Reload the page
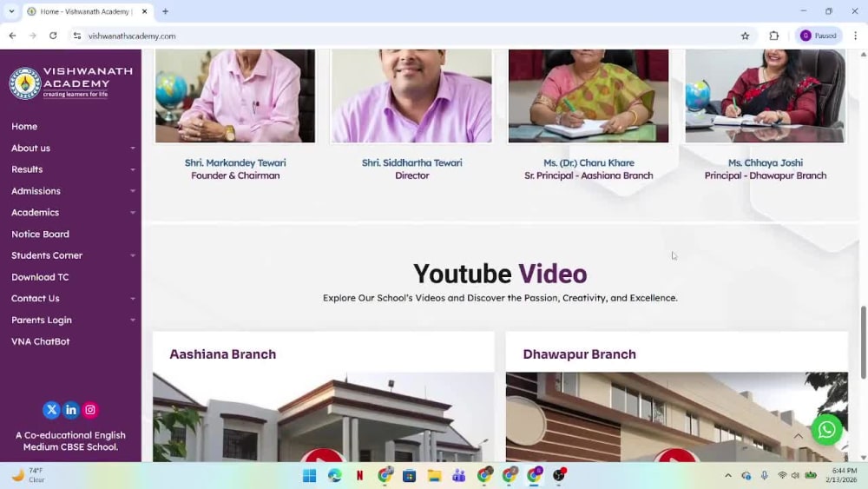The image size is (868, 489). click(53, 36)
